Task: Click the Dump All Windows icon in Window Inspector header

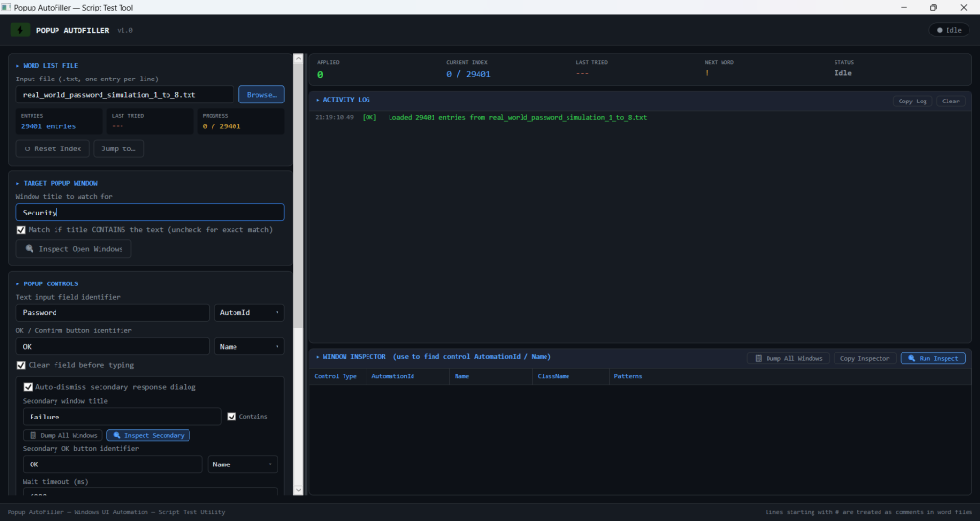Action: point(758,358)
